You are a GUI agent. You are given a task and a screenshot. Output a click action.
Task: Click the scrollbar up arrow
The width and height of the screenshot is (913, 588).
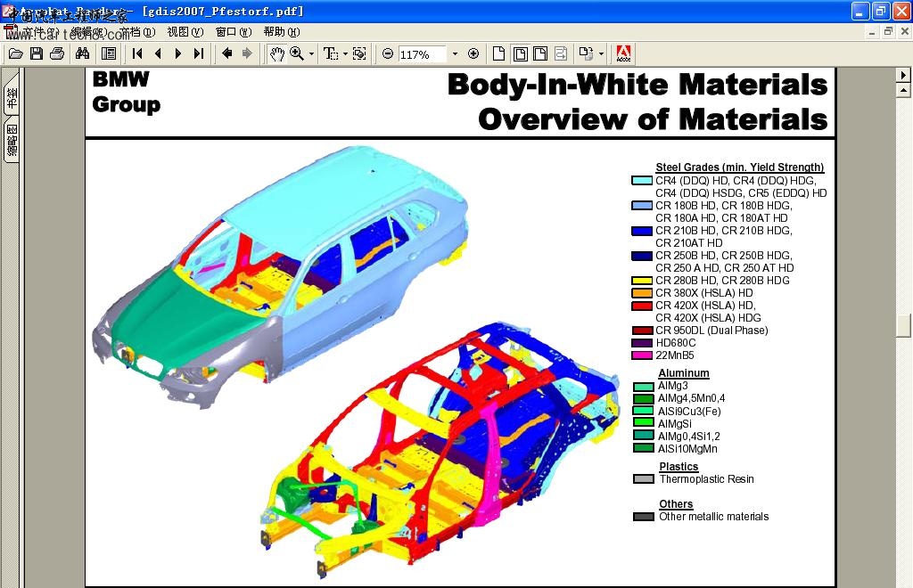tap(903, 90)
